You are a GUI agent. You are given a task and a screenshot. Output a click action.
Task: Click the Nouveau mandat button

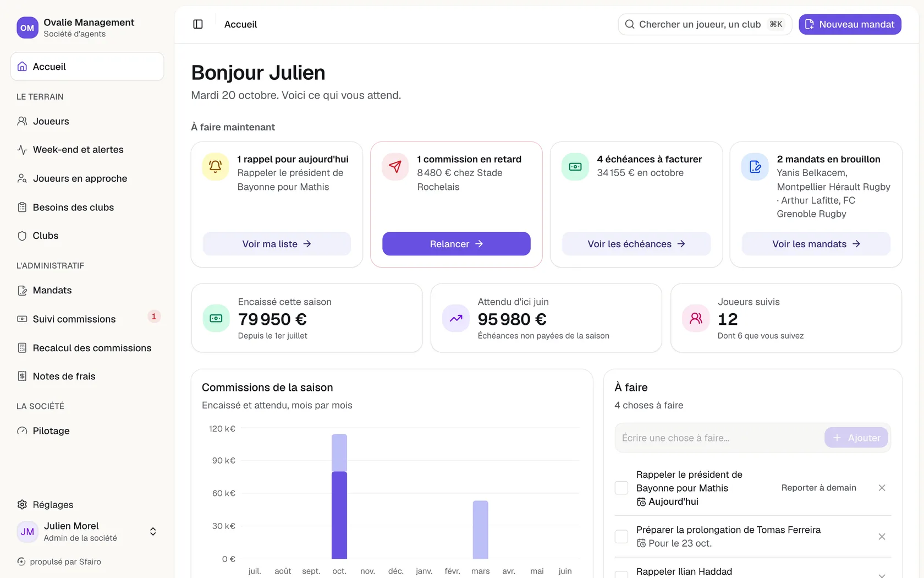point(850,24)
